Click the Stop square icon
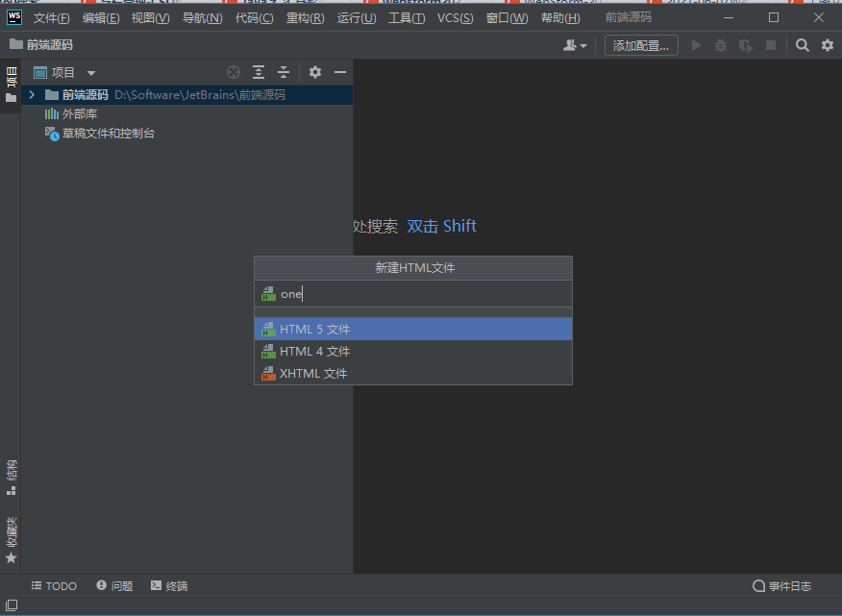 771,46
